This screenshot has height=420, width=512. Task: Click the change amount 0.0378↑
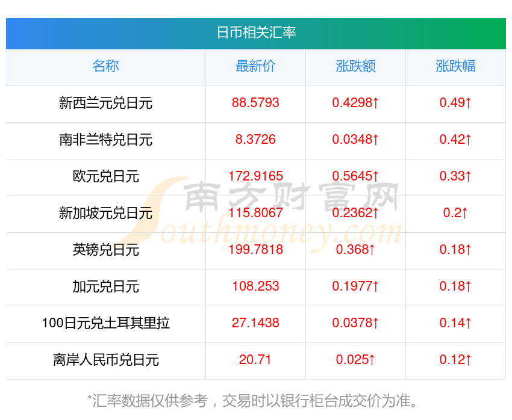coord(355,323)
